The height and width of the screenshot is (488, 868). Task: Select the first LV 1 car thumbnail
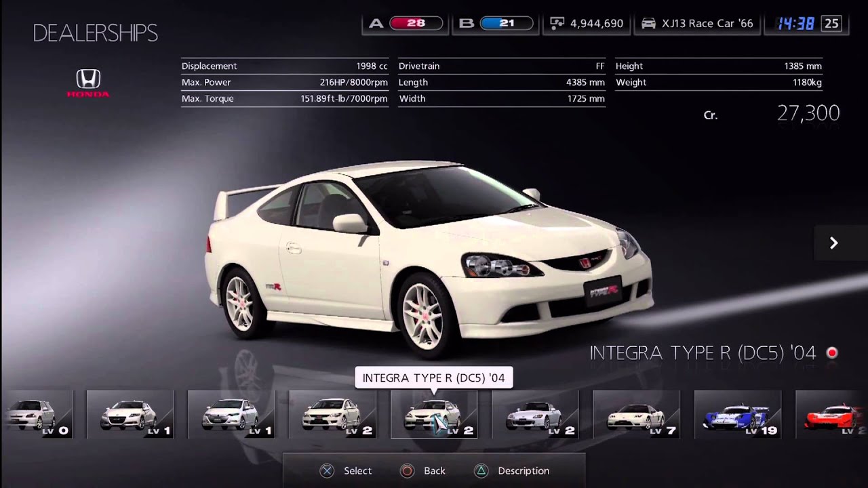click(x=130, y=414)
